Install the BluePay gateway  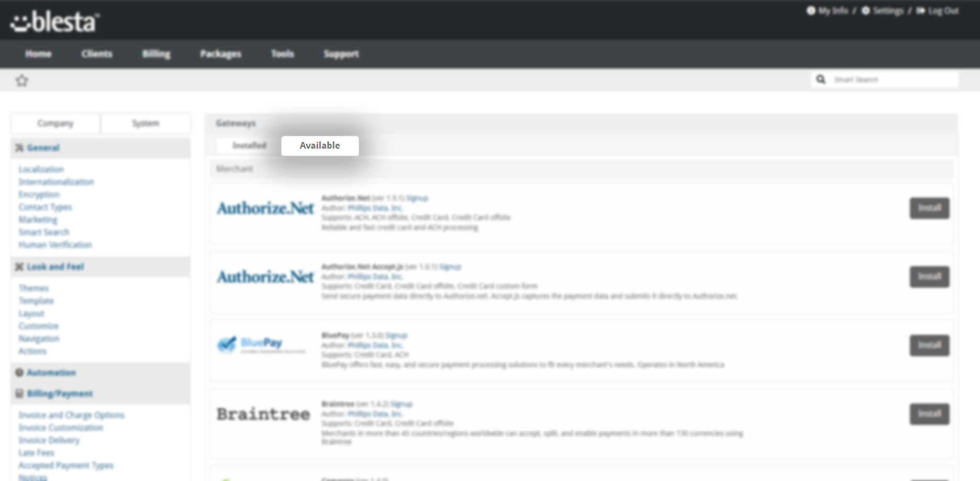pos(929,345)
